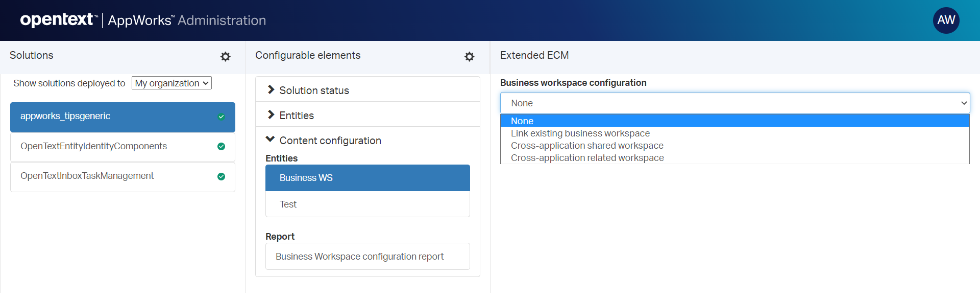
Task: Click green checkmark beside OpenTextEntityIdentityComponents
Action: (x=221, y=147)
